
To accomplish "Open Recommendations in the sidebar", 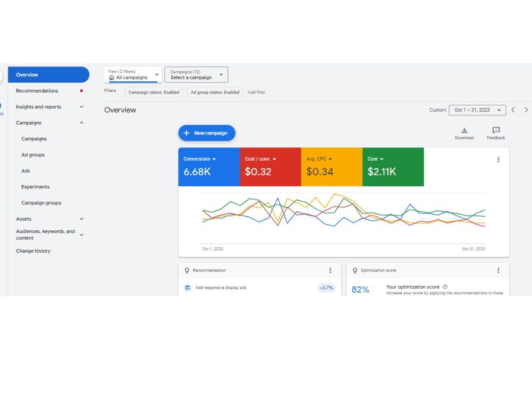I will [37, 90].
